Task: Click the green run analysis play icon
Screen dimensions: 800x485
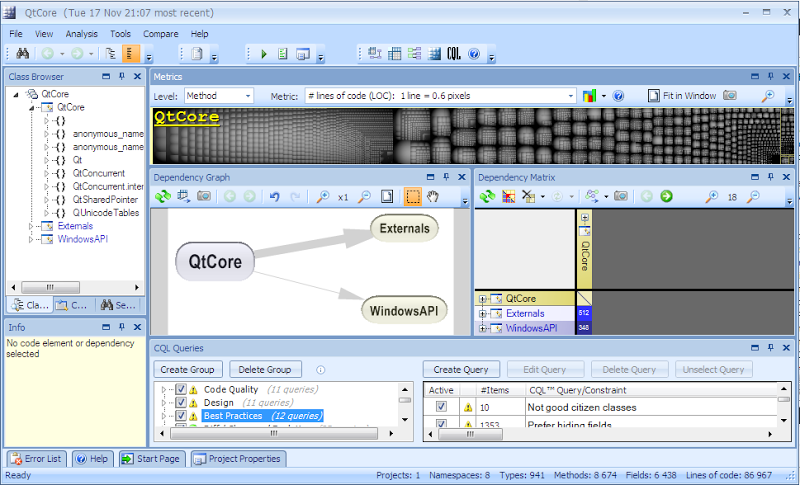Action: click(x=264, y=54)
